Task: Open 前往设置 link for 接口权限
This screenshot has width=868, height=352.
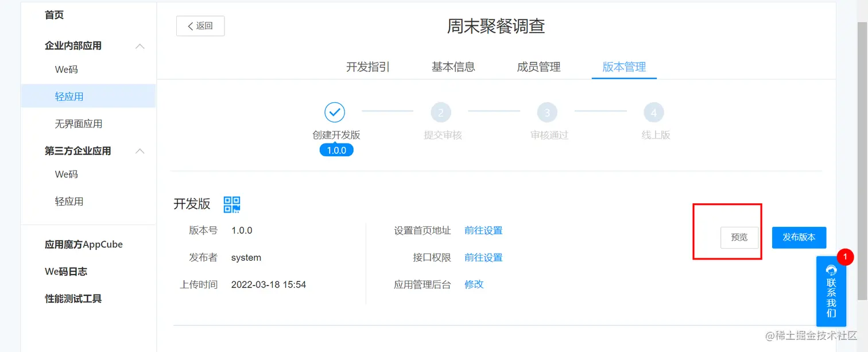Action: 483,257
